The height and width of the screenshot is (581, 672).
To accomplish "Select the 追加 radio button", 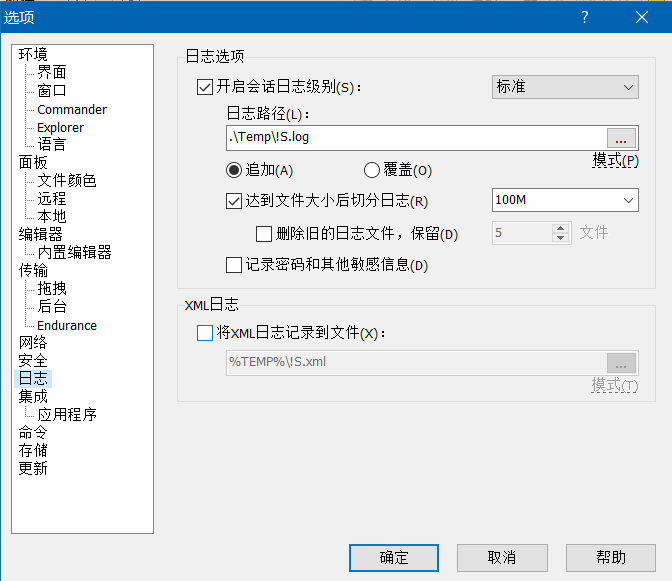I will click(x=234, y=171).
